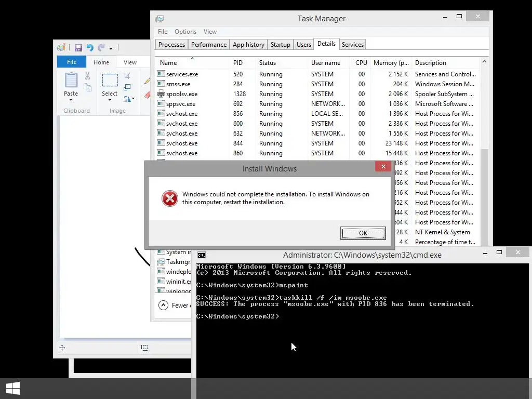Click the cmd.exe title bar icon
The image size is (532, 399).
click(x=202, y=255)
